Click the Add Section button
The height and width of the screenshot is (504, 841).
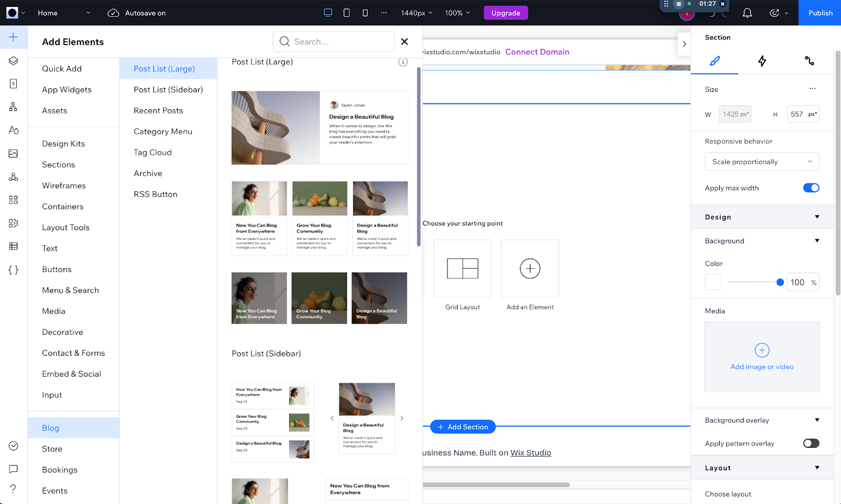coord(463,427)
